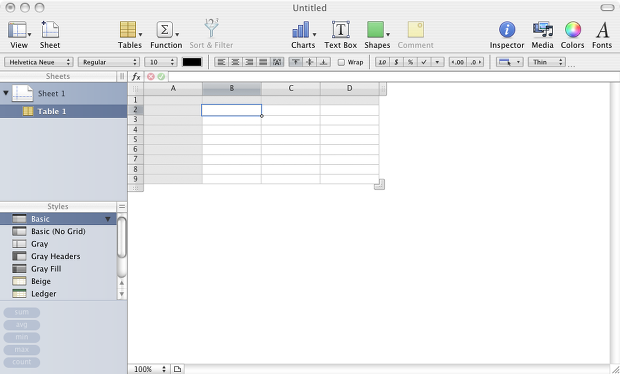The height and width of the screenshot is (374, 620).
Task: Apply the Gray table style
Action: 58,244
